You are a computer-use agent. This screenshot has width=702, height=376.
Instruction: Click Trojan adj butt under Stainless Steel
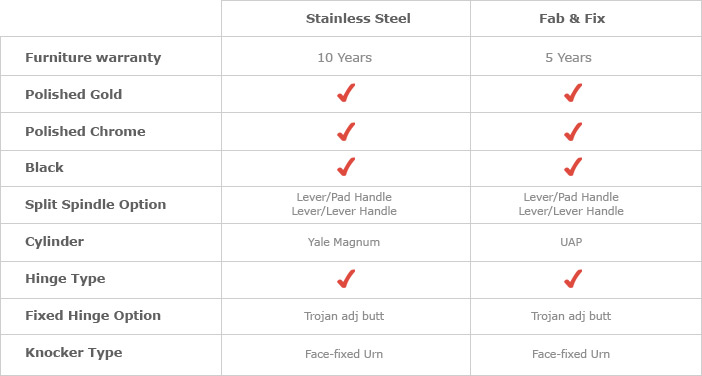(344, 316)
